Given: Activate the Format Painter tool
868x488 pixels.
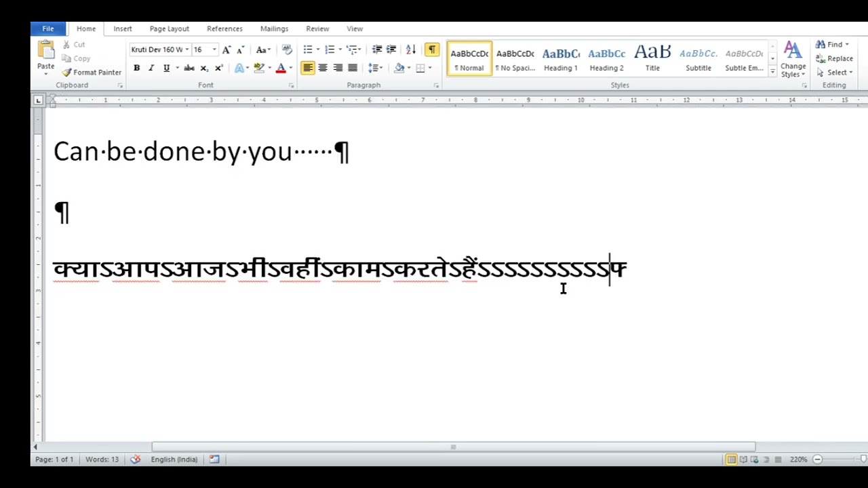Looking at the screenshot, I should click(91, 73).
